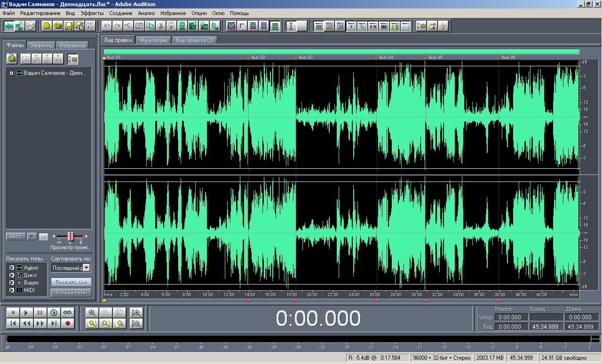
Task: Adjust the Просмотр громк. volume slider
Action: tap(71, 236)
